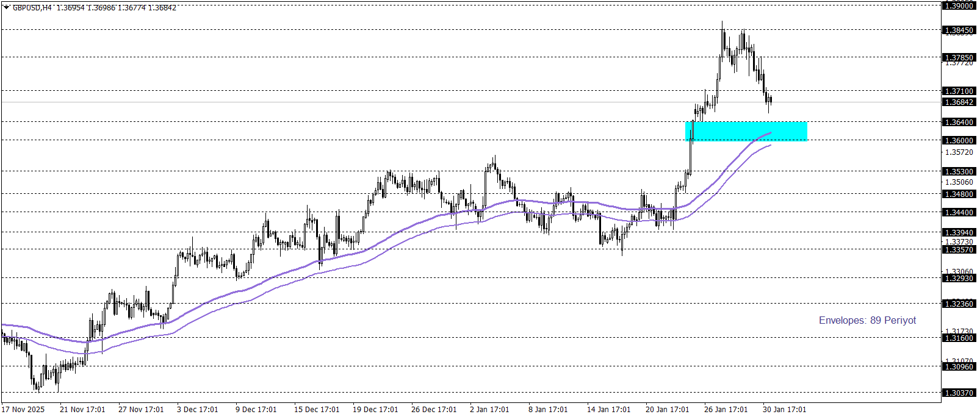Click the 1.30960 price level label

(959, 366)
